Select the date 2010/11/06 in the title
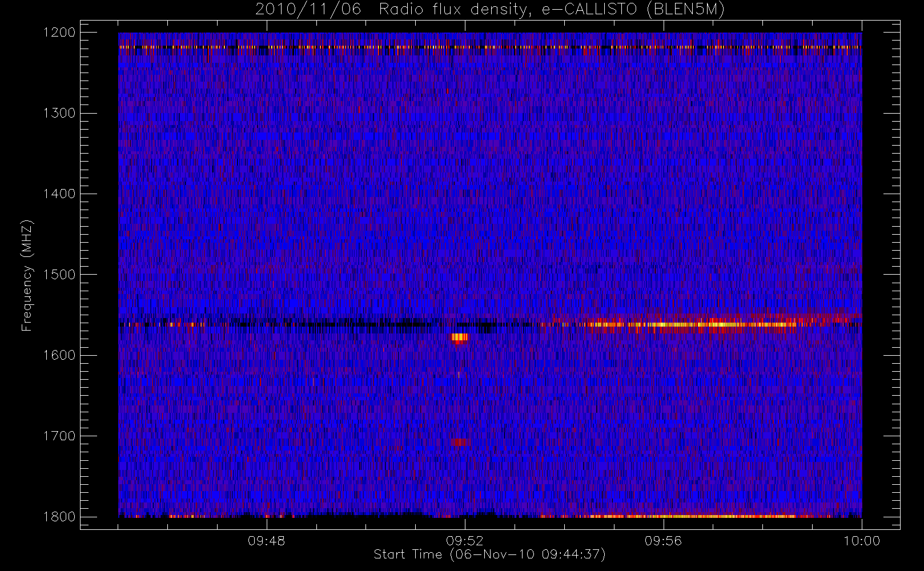This screenshot has height=571, width=924. coord(308,10)
